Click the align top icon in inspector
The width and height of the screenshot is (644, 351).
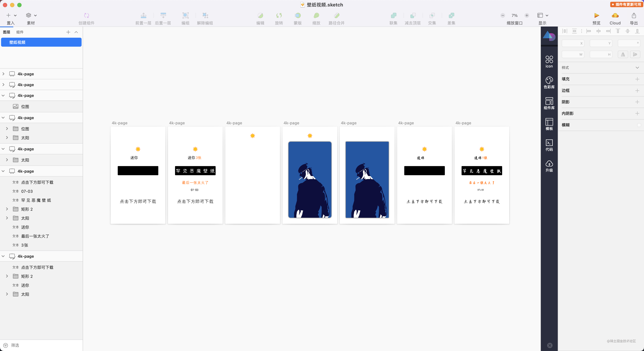[618, 31]
